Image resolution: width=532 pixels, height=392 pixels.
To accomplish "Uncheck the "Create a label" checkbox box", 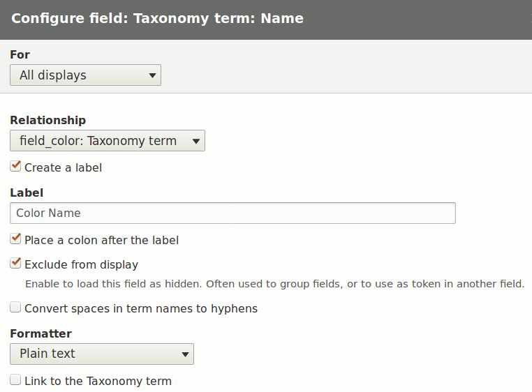I will coord(15,167).
